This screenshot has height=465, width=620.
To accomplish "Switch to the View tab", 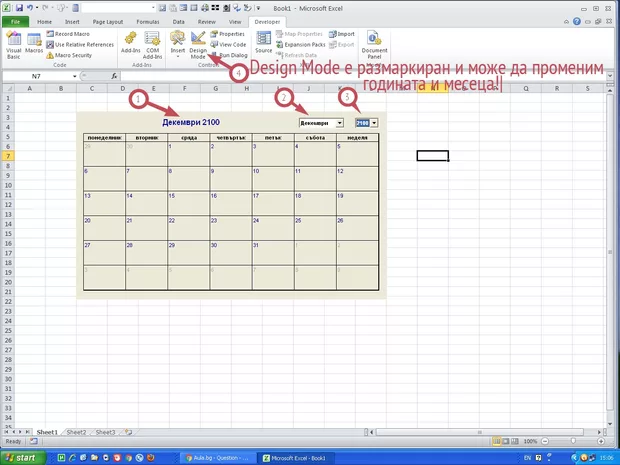I will pyautogui.click(x=235, y=22).
